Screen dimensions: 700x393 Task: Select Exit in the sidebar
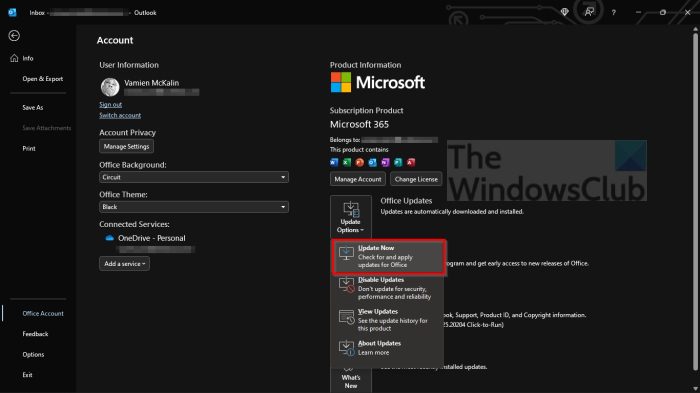click(28, 375)
